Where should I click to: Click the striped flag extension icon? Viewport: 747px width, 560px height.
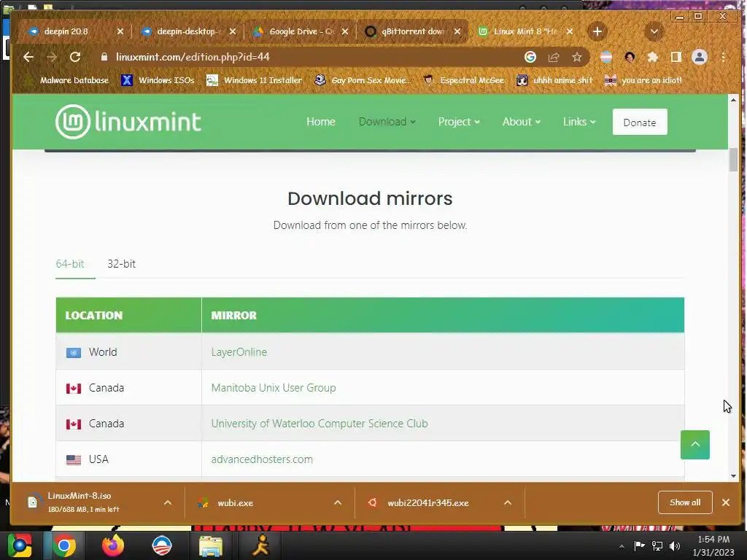tap(606, 57)
